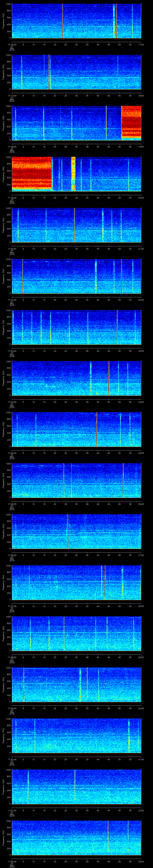Click the 17:24:00 start time label
The image size is (153, 868).
(12, 453)
